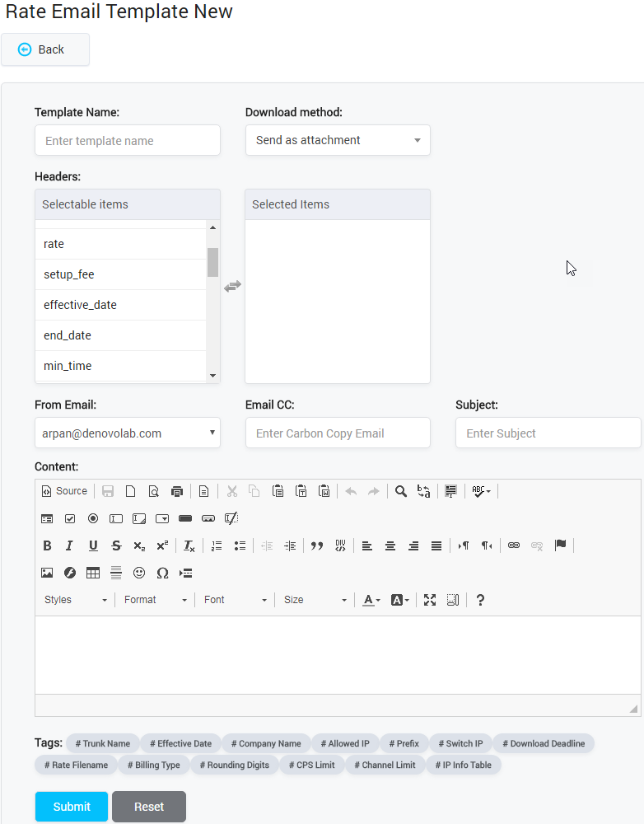The image size is (644, 824).
Task: Click the Select All icon
Action: coord(450,491)
